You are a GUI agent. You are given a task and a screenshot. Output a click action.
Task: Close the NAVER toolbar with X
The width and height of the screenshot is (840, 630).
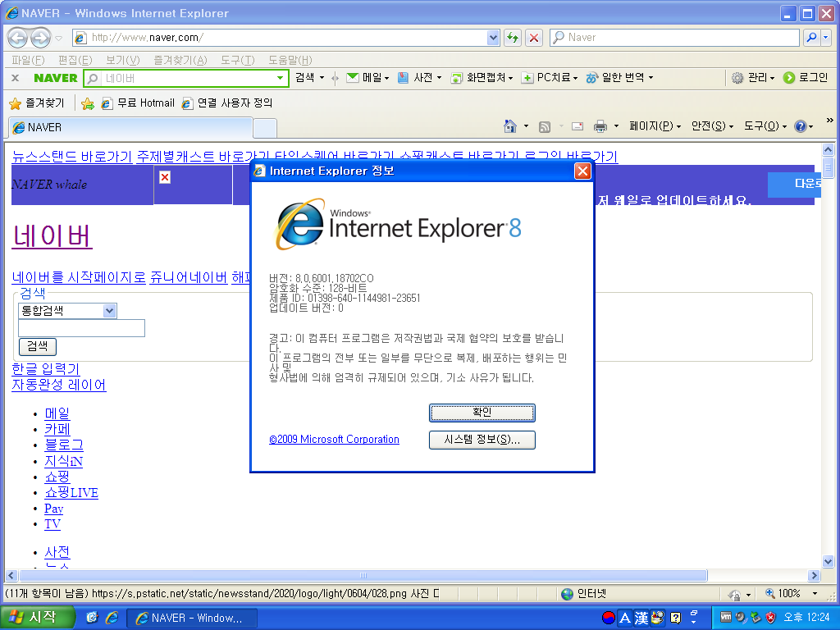click(15, 78)
